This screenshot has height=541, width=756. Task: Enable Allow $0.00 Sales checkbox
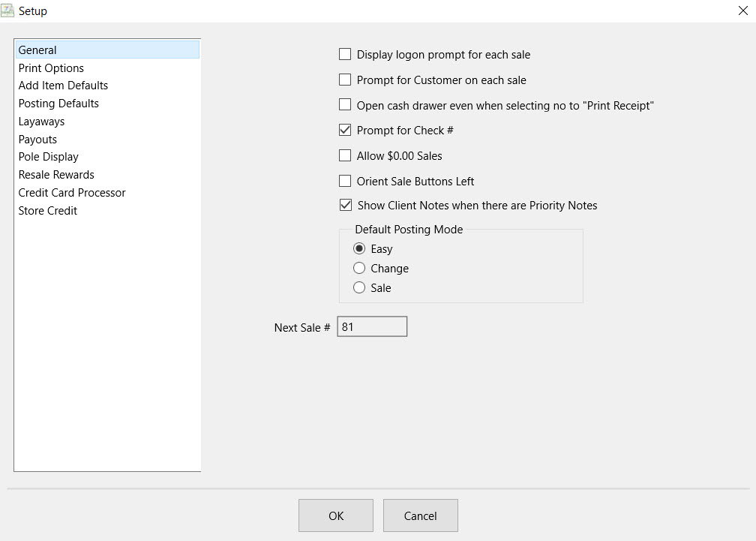345,156
